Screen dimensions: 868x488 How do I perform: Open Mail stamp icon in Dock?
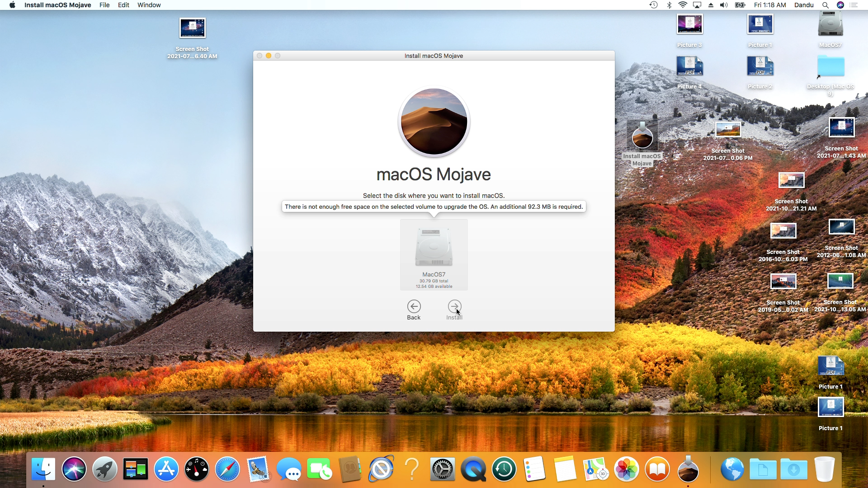point(258,469)
